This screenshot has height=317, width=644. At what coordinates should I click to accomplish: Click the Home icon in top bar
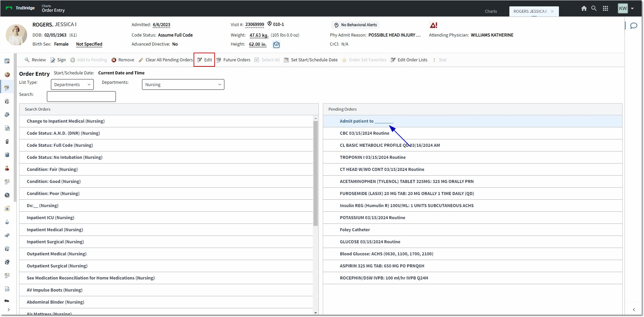click(x=584, y=8)
